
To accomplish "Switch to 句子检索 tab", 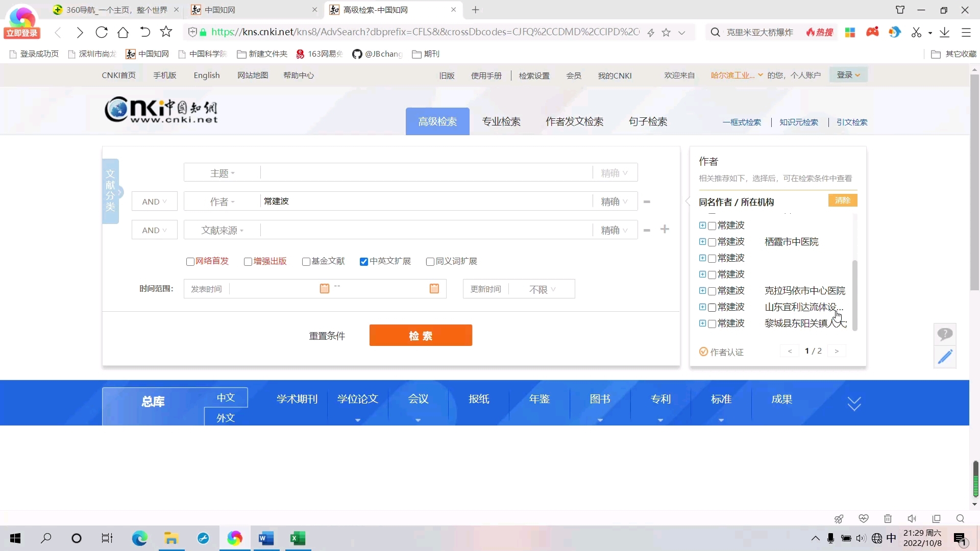I will point(648,121).
